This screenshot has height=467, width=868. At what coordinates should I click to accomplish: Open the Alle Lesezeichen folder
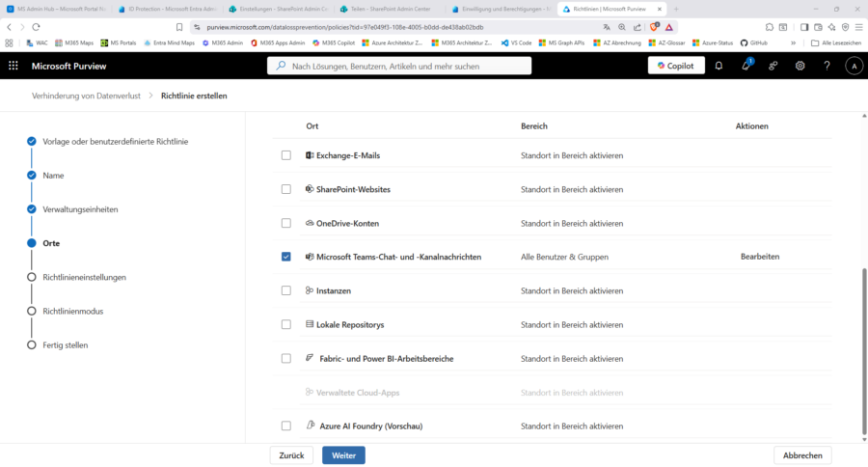click(x=836, y=42)
